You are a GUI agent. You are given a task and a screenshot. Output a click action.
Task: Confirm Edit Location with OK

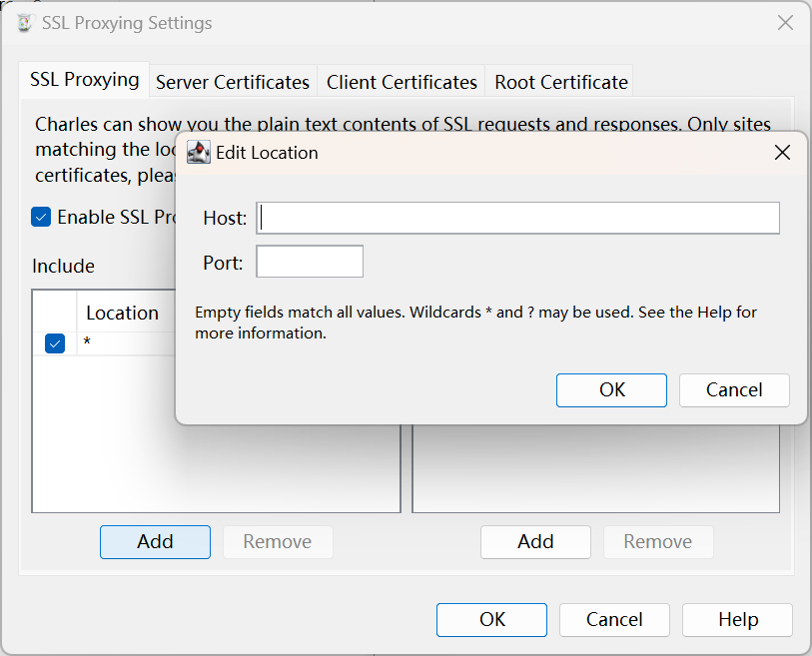611,389
